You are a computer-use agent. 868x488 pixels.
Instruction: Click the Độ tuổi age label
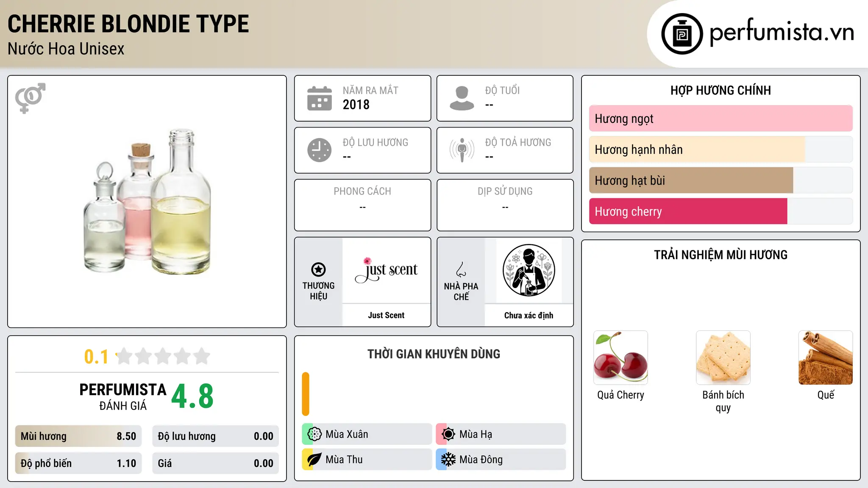[502, 90]
